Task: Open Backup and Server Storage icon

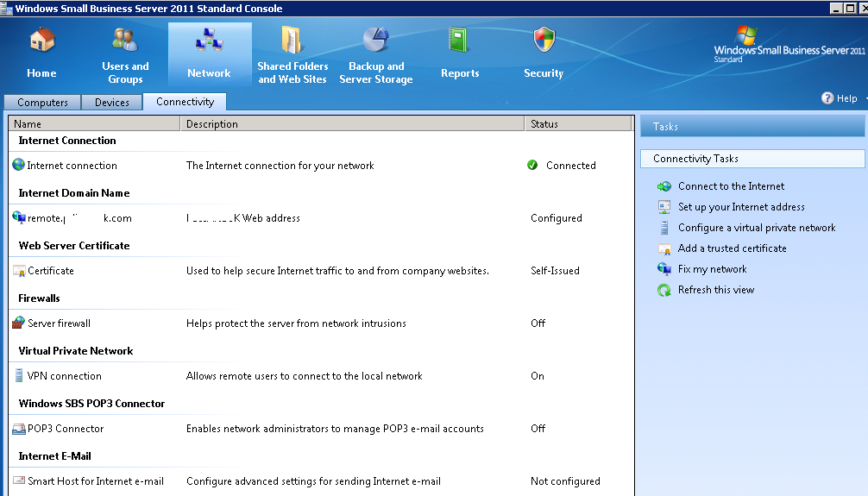Action: click(x=376, y=40)
